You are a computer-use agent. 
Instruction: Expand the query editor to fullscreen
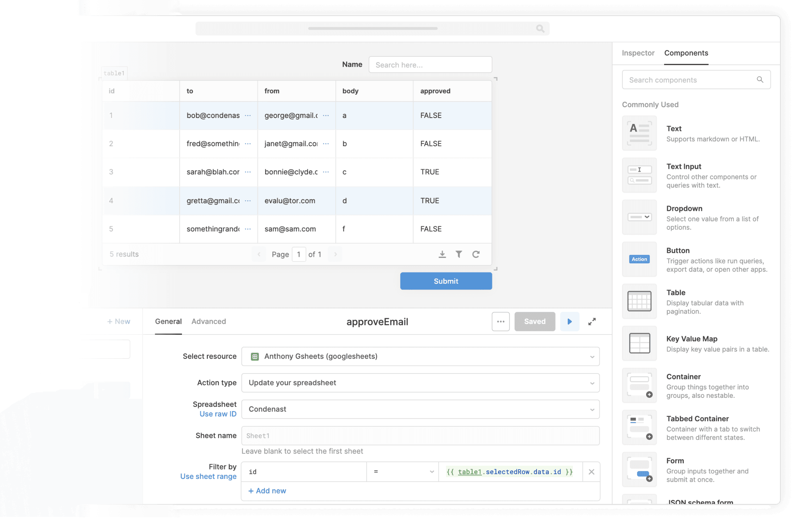point(592,321)
